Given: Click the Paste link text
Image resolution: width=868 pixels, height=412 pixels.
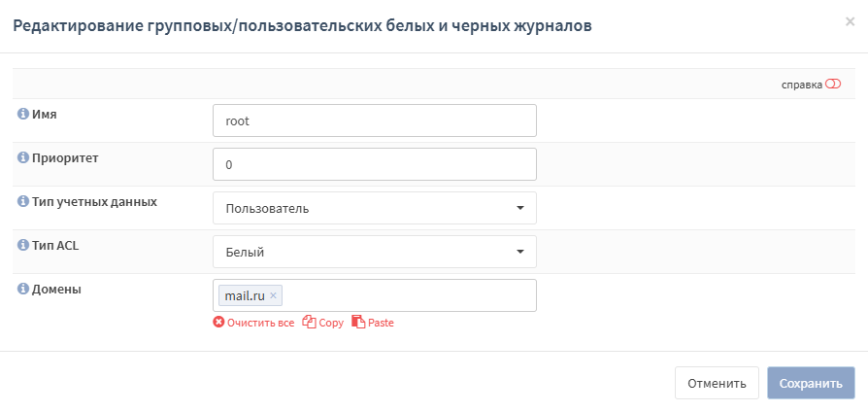Looking at the screenshot, I should click(x=381, y=323).
